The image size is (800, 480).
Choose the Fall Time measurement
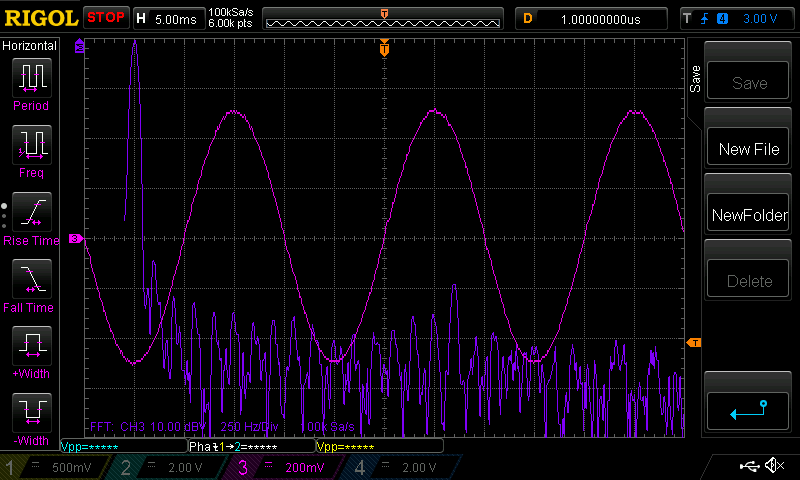(31, 282)
